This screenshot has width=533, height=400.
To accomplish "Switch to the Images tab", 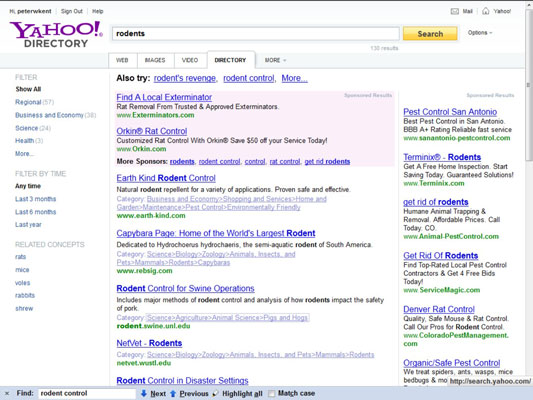I will click(155, 60).
